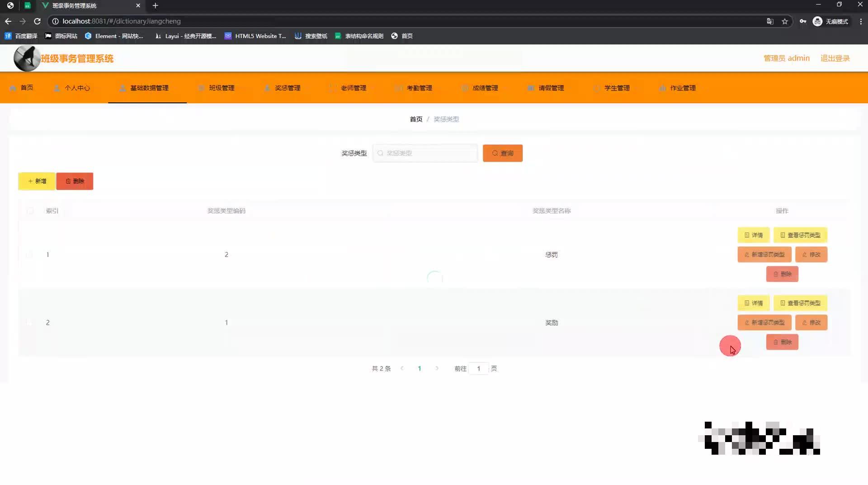Check the checkbox for the 惩罚 row
868x485 pixels.
[x=30, y=255]
